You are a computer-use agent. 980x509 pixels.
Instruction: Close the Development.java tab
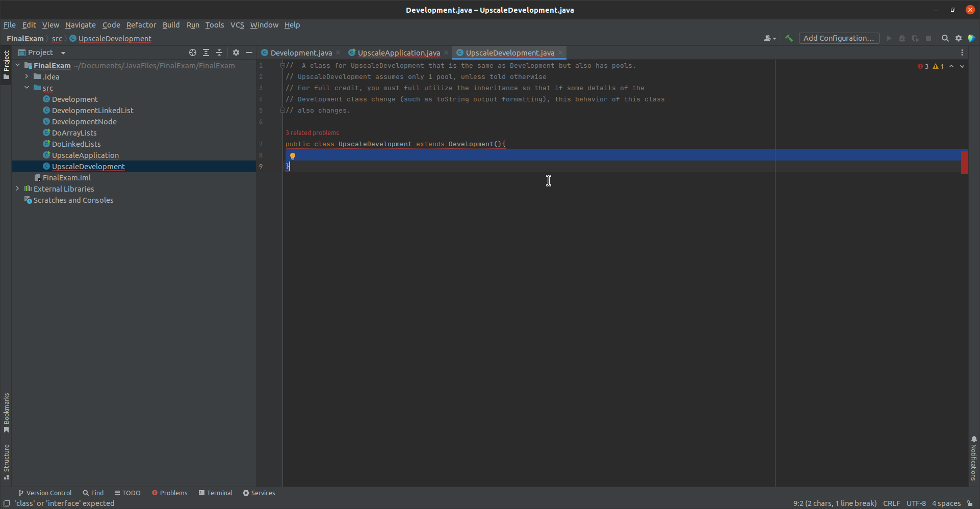[x=338, y=52]
